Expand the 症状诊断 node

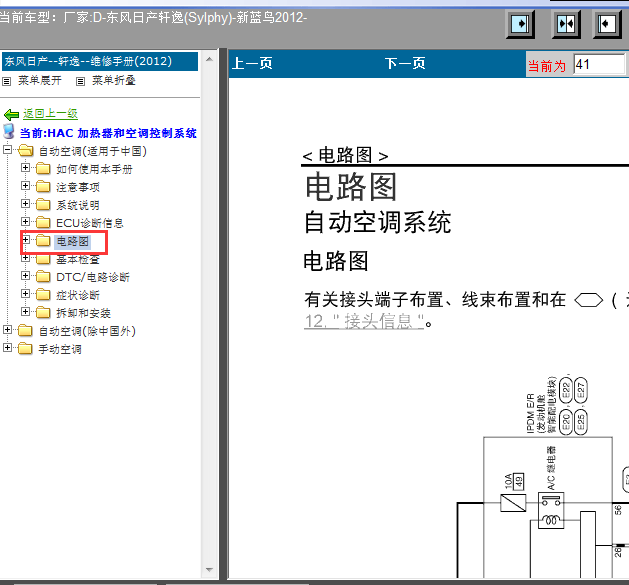coord(25,293)
